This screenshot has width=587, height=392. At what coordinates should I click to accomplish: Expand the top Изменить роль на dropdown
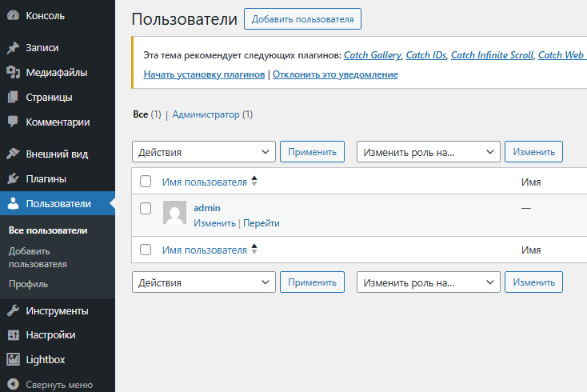[428, 151]
